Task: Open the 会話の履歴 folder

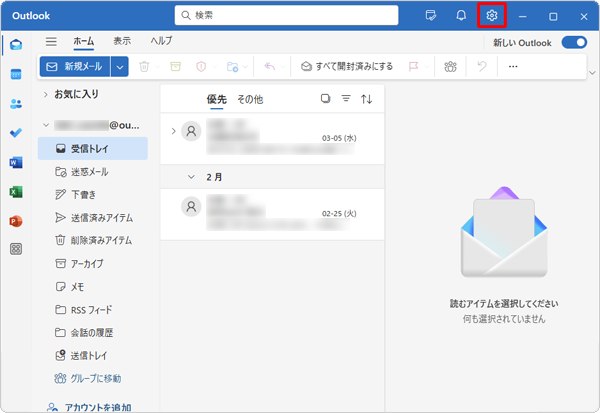Action: [x=93, y=333]
